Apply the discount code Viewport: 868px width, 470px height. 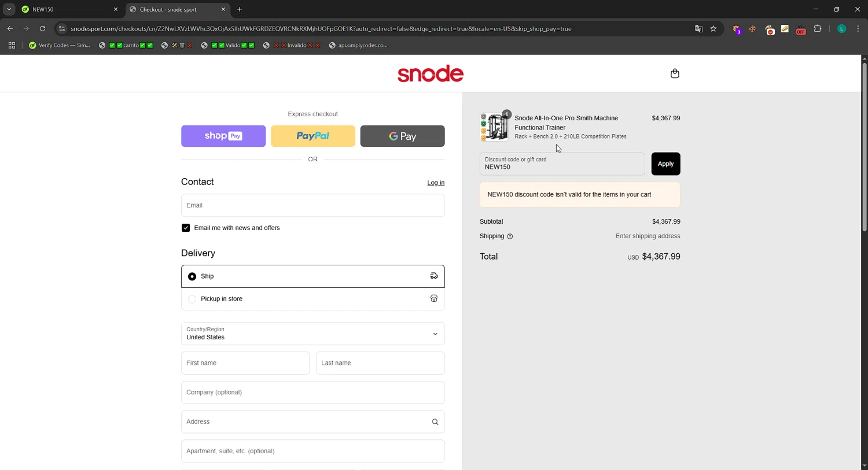[665, 164]
